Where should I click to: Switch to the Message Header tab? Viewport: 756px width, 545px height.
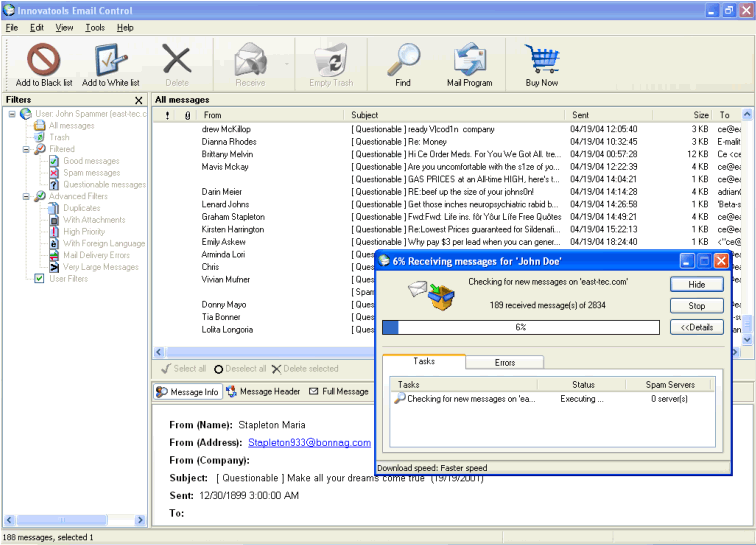(x=263, y=392)
